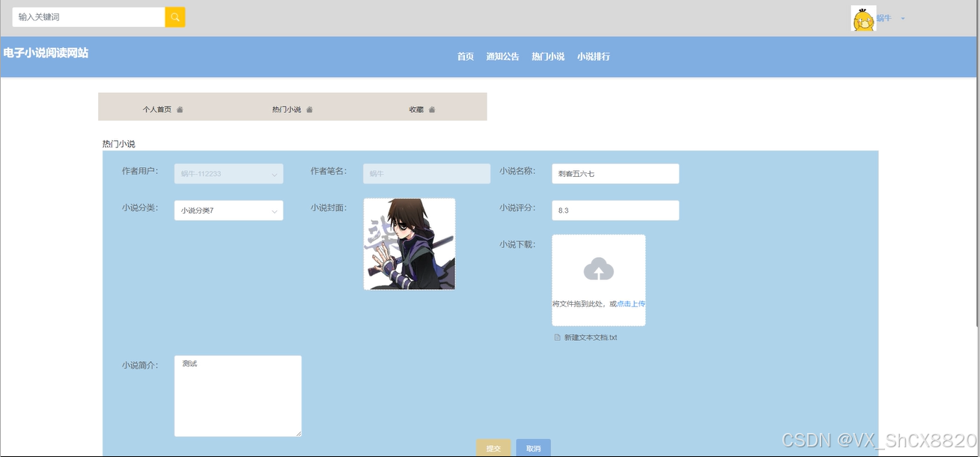The height and width of the screenshot is (457, 980).
Task: Click the home icon beside 收藏
Action: (432, 109)
